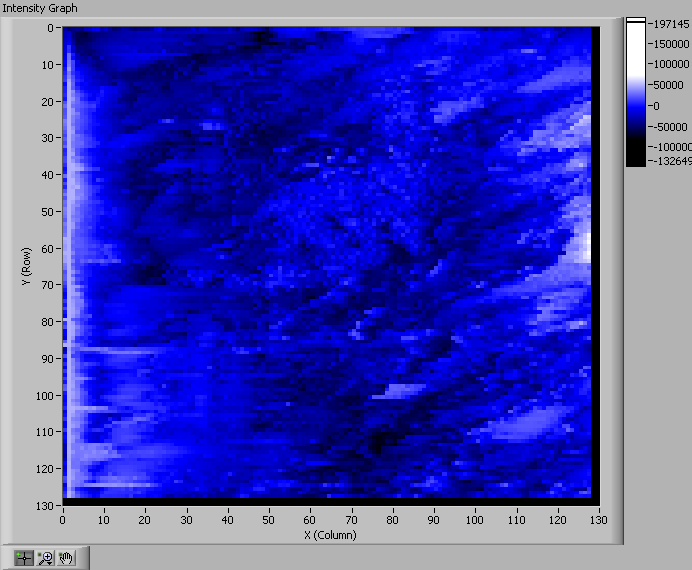Click the "Intensity Graph" title label
692x570 pixels.
pyautogui.click(x=40, y=8)
